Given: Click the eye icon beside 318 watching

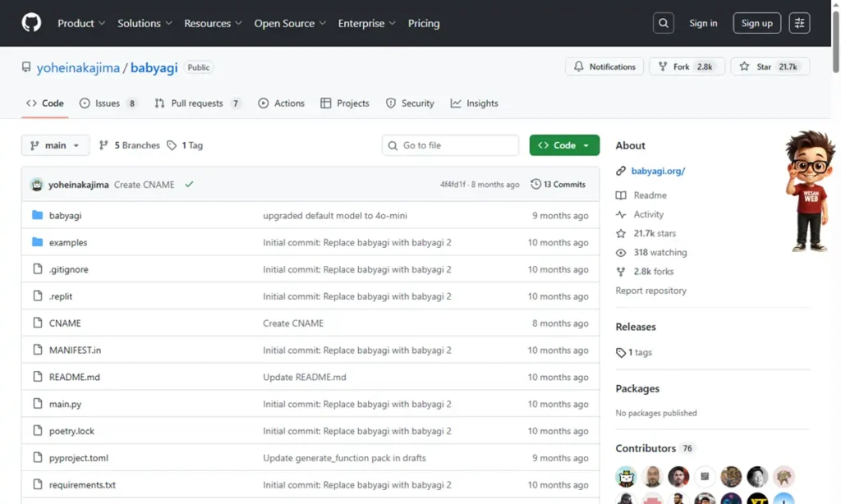Looking at the screenshot, I should (x=621, y=252).
